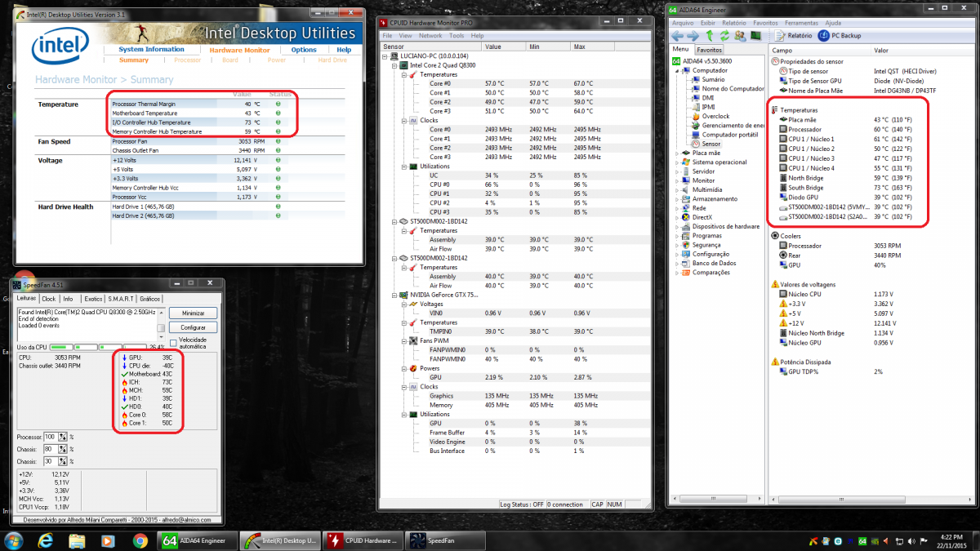Switch to CPUID Hardware Monitor taskbar button
This screenshot has width=980, height=551.
tap(364, 540)
